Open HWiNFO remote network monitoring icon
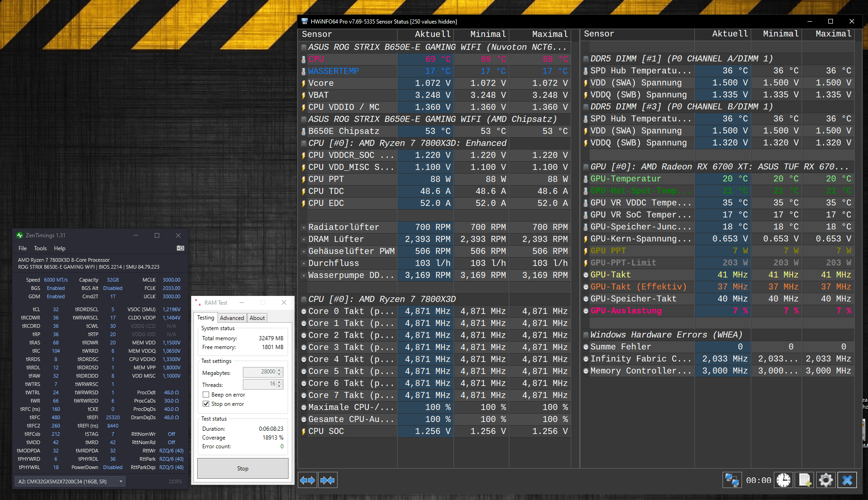868x500 pixels. (732, 480)
